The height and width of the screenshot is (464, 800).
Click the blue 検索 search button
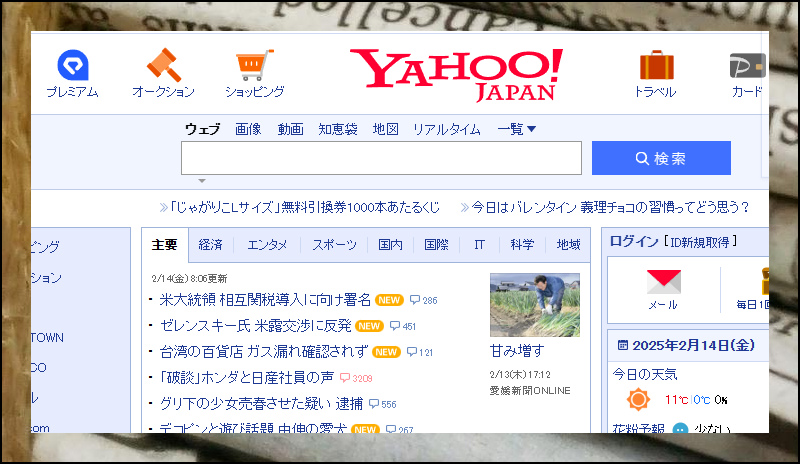coord(661,158)
